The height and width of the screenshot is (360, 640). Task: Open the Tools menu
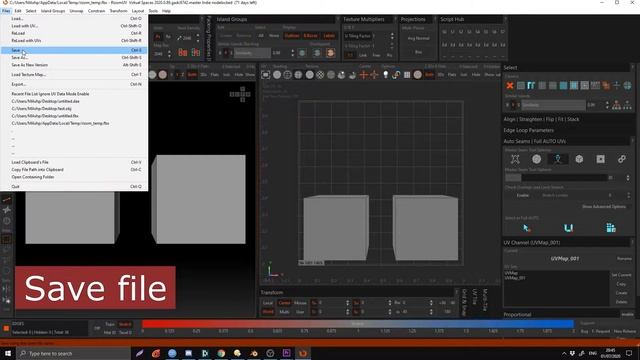tap(153, 11)
